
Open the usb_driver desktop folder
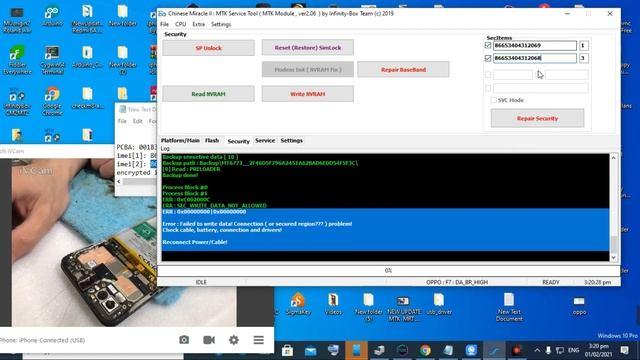(x=439, y=304)
